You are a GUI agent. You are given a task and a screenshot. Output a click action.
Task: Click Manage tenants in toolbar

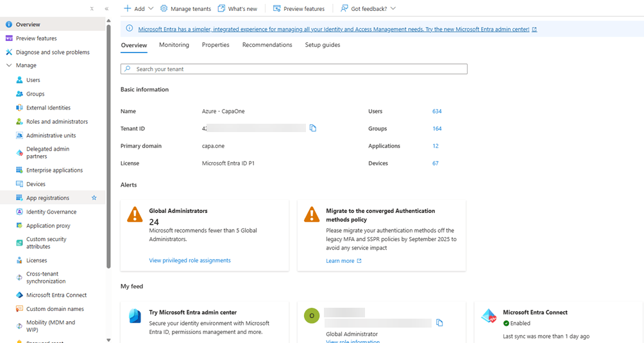(x=185, y=8)
